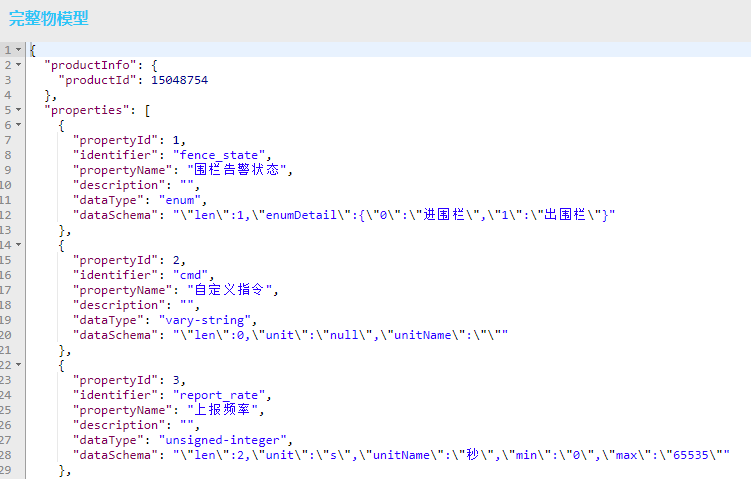Click the "fence_state" identifier value
The height and width of the screenshot is (479, 751).
219,155
